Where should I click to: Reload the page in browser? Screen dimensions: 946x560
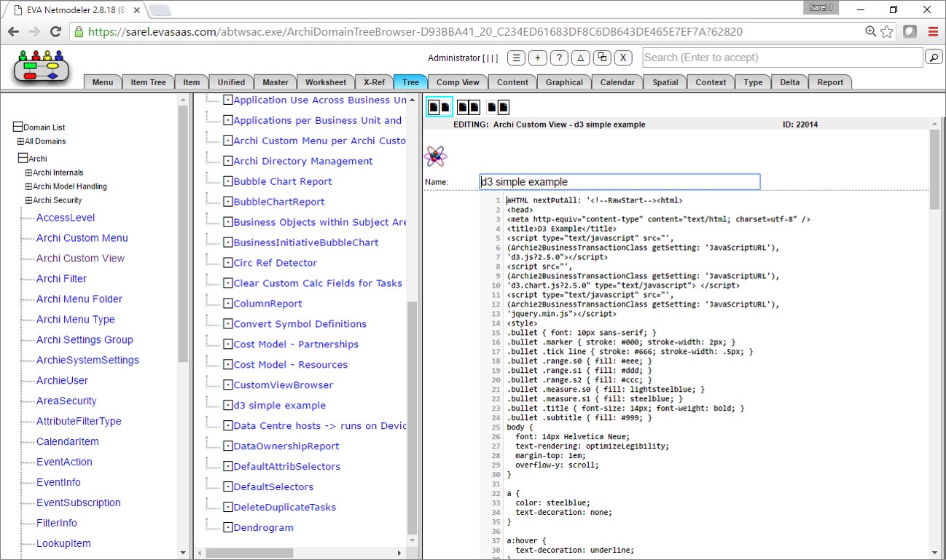pyautogui.click(x=55, y=31)
